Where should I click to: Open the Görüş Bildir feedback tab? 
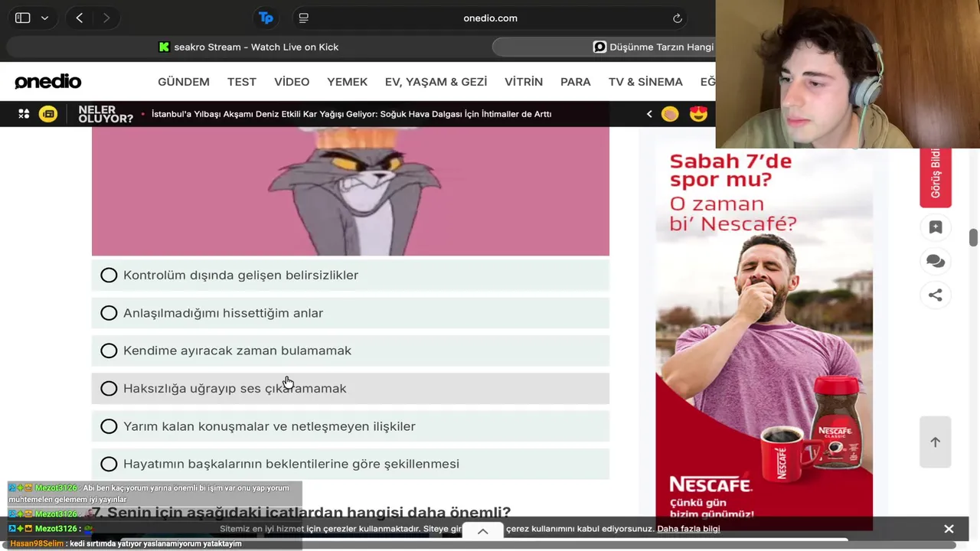coord(936,178)
